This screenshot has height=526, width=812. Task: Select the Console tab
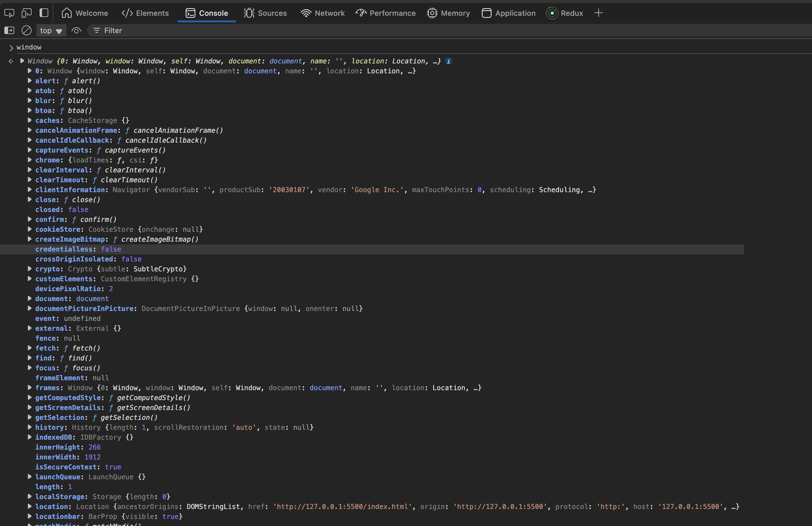coord(207,13)
